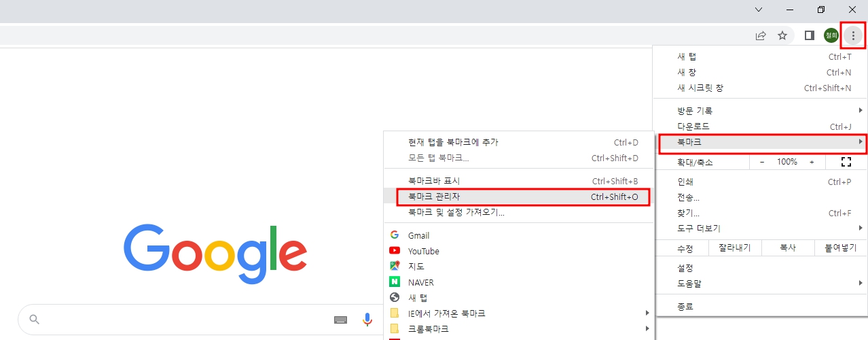Choose 종료 to exit Chrome

click(x=761, y=307)
